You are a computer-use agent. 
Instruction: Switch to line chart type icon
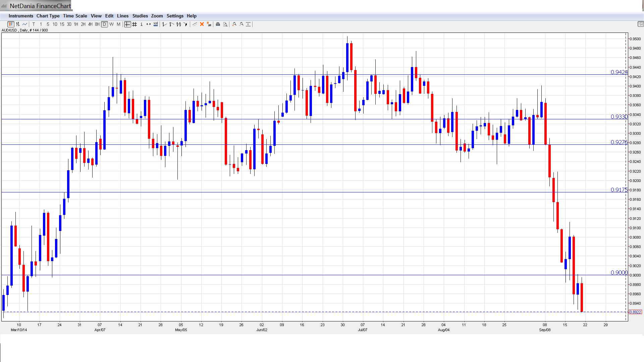[x=25, y=24]
